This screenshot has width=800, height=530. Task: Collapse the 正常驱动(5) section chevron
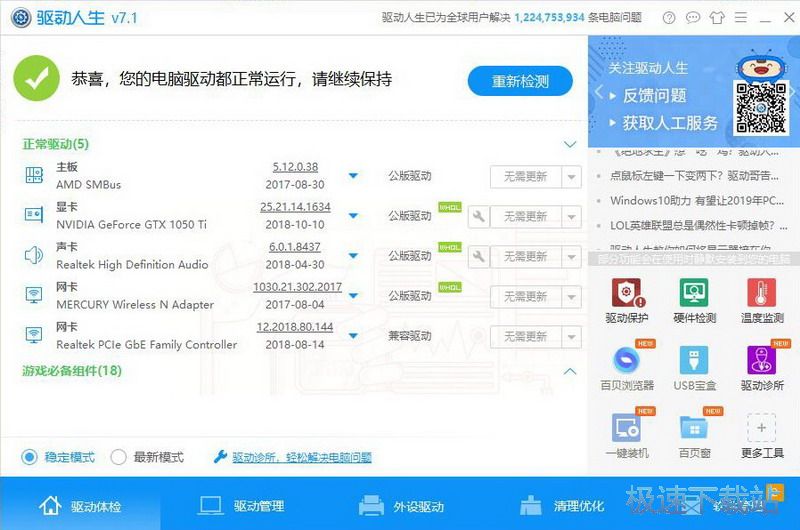tap(570, 144)
